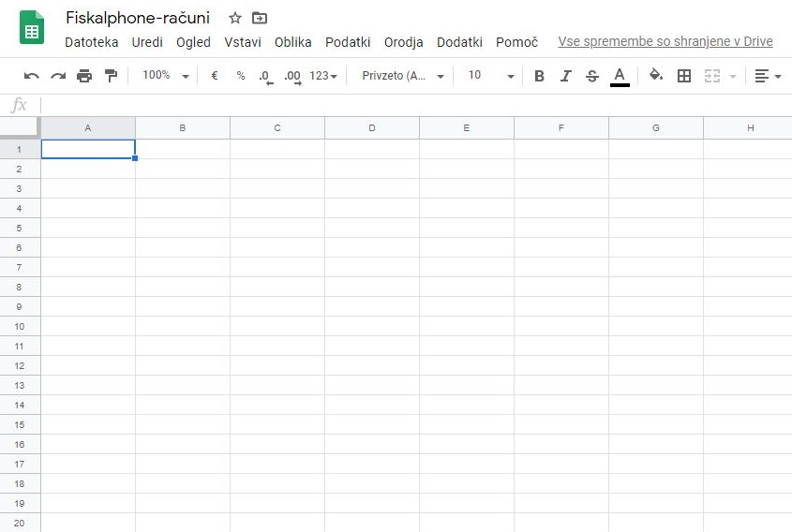
Task: Click the undo arrow icon
Action: (x=31, y=76)
